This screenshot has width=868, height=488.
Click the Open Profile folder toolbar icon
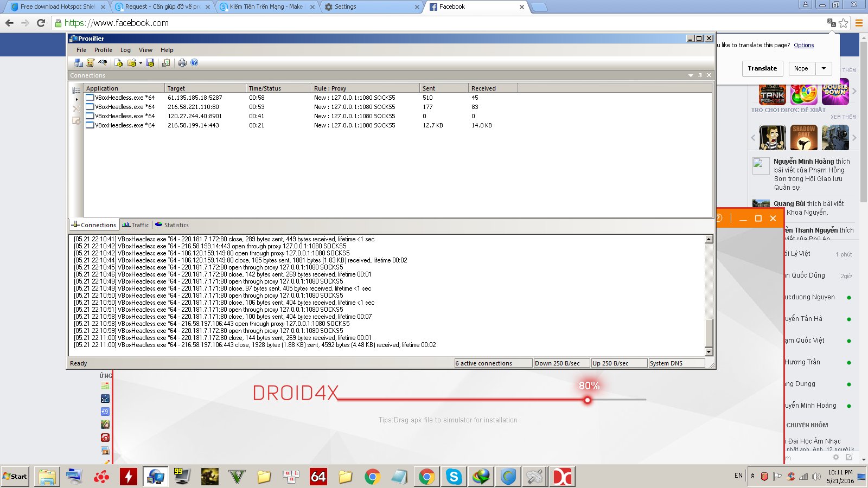131,63
